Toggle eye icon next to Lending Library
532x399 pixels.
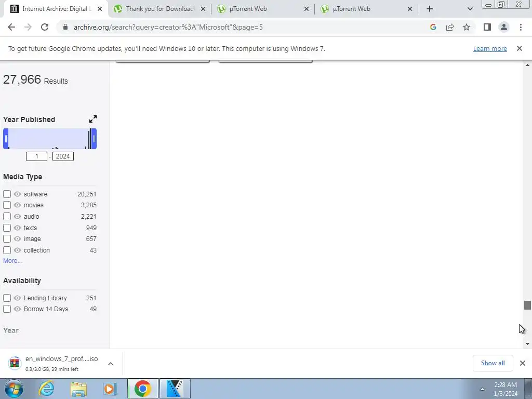[x=17, y=298]
